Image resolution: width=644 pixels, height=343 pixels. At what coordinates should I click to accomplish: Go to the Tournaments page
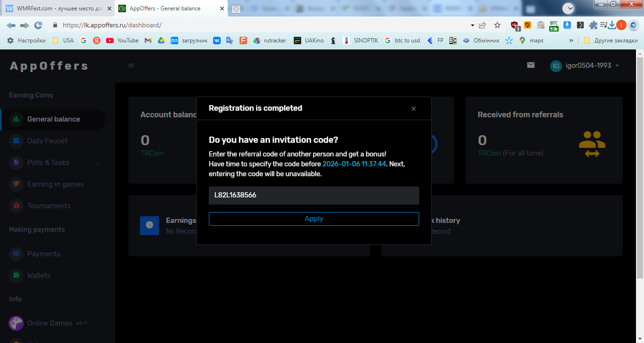click(x=49, y=206)
